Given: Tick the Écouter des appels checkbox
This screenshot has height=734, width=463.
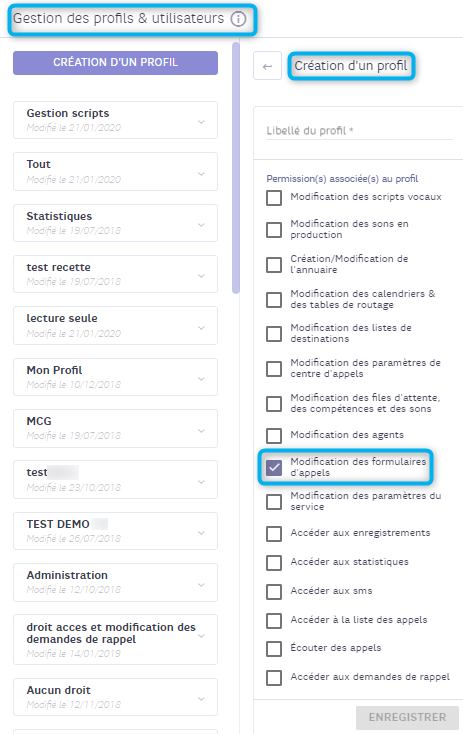Looking at the screenshot, I should [274, 649].
